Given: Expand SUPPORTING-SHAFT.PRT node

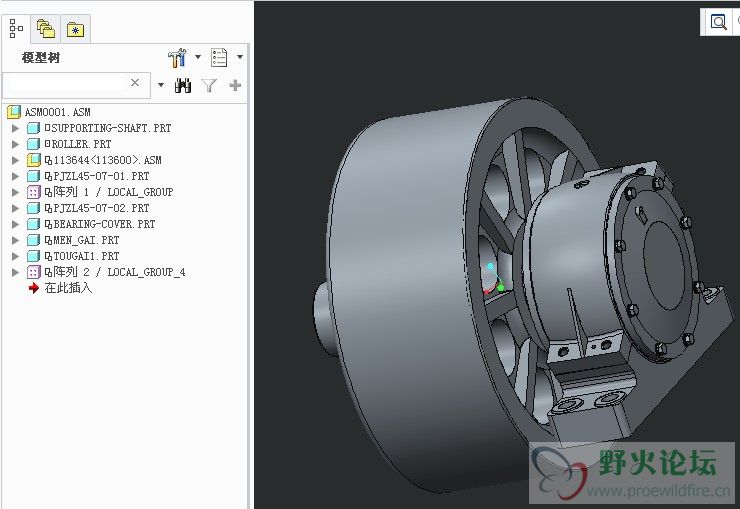Looking at the screenshot, I should pyautogui.click(x=15, y=128).
